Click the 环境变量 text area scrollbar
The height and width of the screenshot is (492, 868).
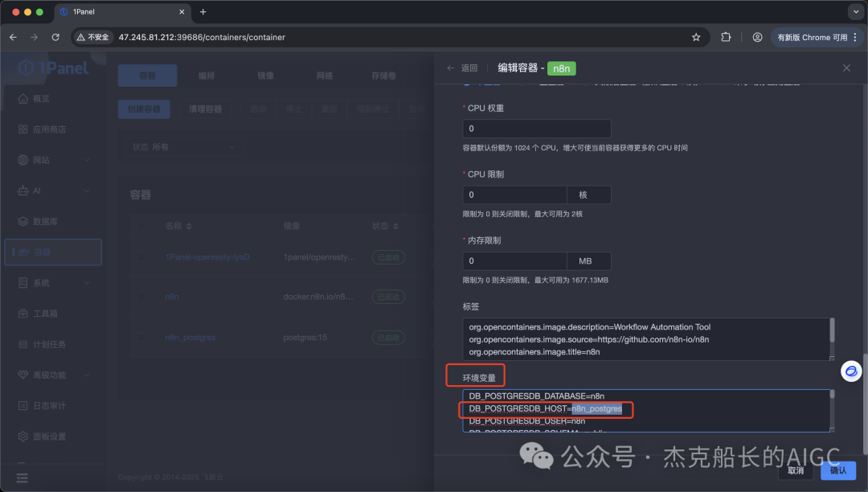[832, 395]
